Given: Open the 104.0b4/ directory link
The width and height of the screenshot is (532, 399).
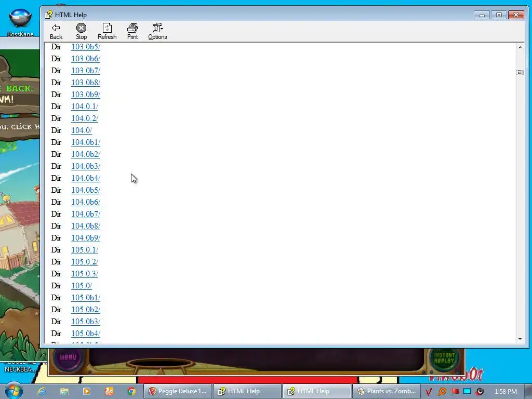Looking at the screenshot, I should [86, 178].
